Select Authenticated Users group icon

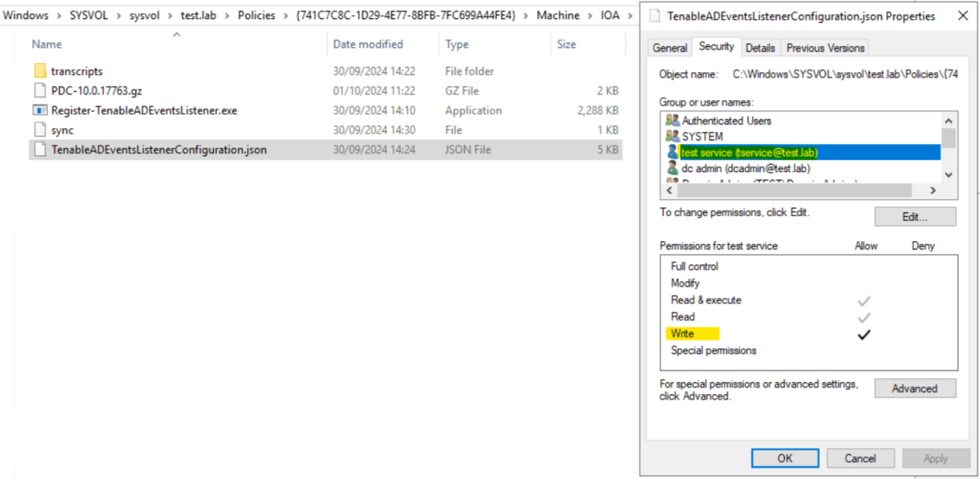[672, 121]
